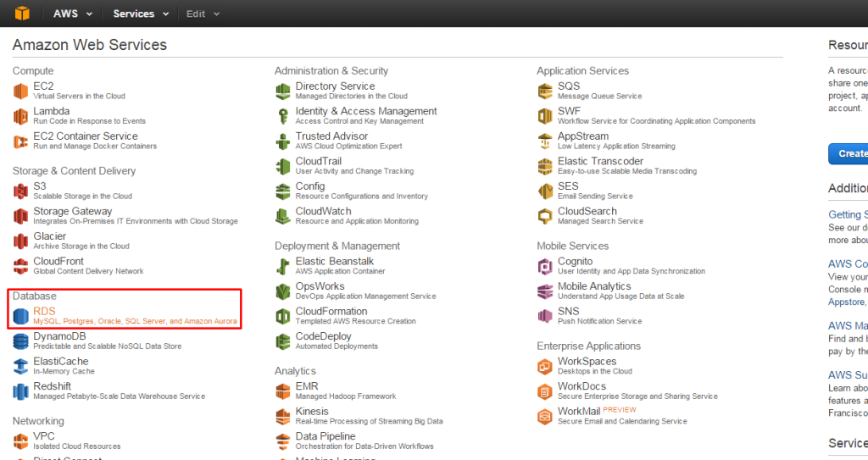Screen dimensions: 868x460
Task: Click the DynamoDB icon
Action: coord(20,341)
